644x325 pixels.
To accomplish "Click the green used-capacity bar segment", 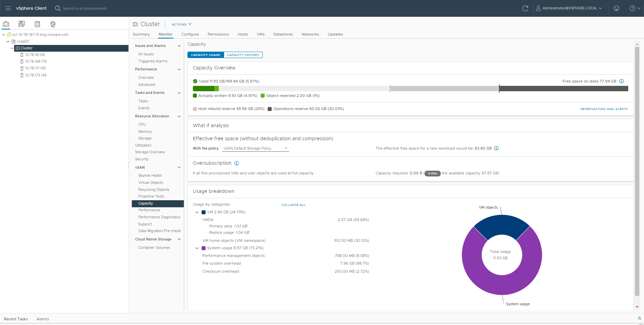I will pyautogui.click(x=204, y=89).
